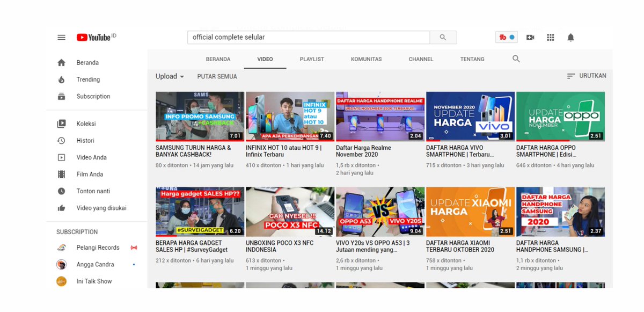Open the Update Harga OPPO thumbnail

click(560, 117)
